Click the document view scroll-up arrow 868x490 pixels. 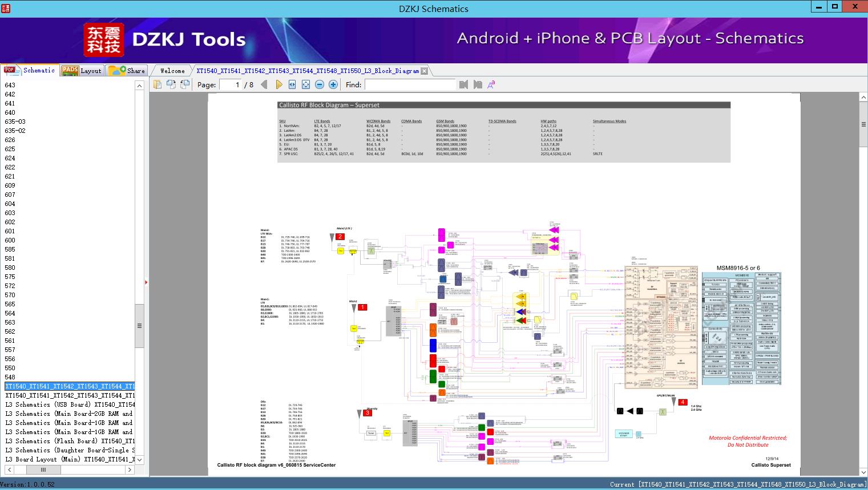click(863, 98)
